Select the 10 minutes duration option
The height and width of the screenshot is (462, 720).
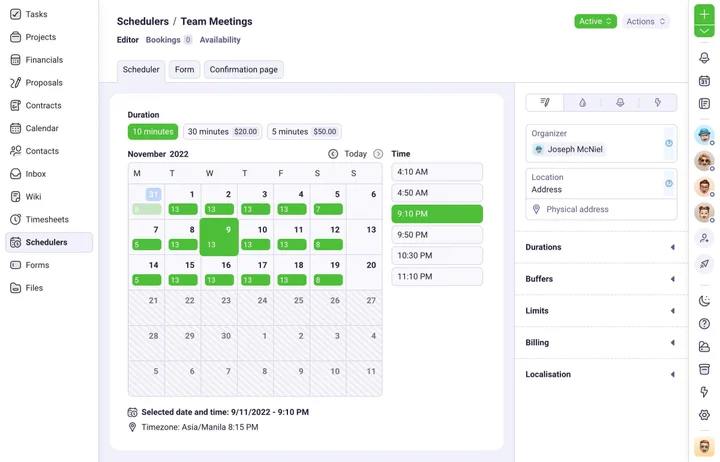pos(153,132)
